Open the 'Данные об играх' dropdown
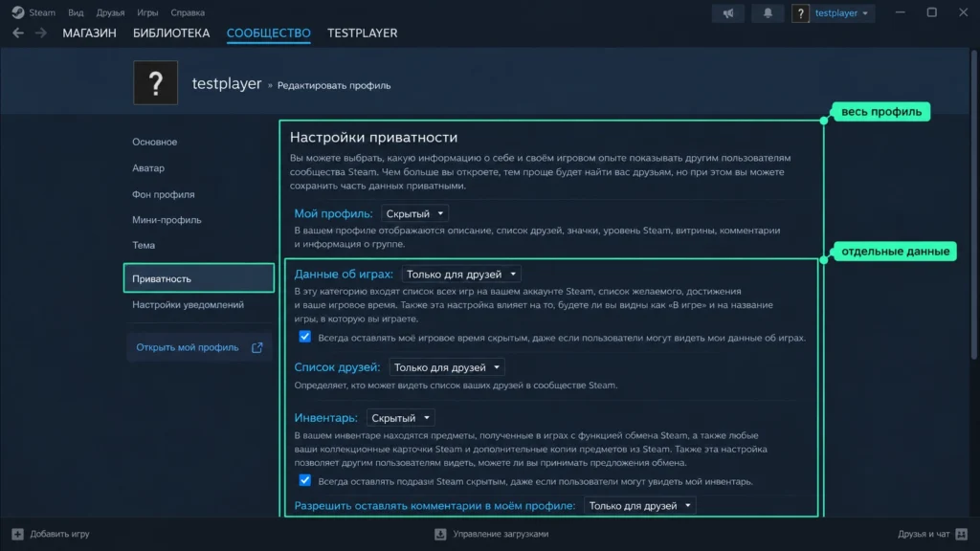Viewport: 980px width, 551px height. [x=461, y=275]
